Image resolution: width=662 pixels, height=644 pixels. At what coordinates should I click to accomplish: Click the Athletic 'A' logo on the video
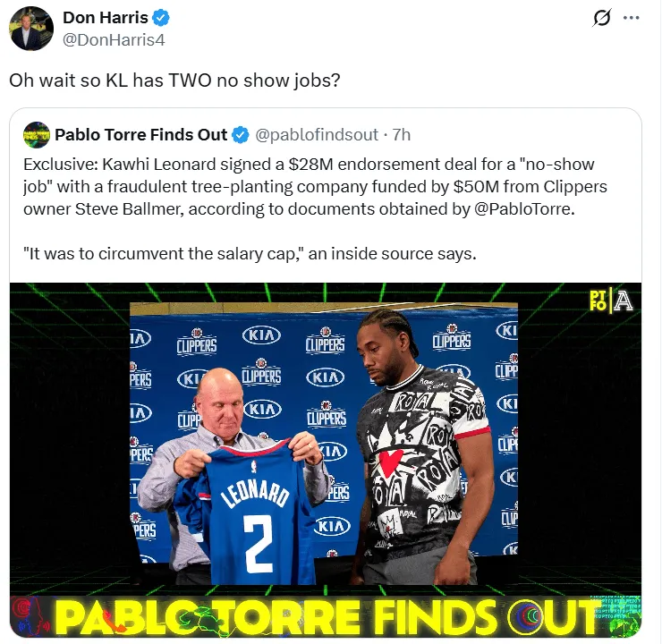[x=624, y=301]
